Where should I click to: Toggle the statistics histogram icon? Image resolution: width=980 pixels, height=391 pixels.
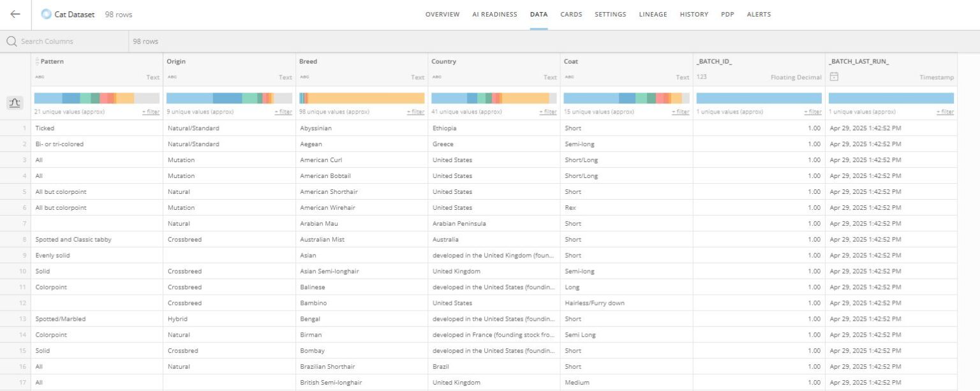click(15, 103)
